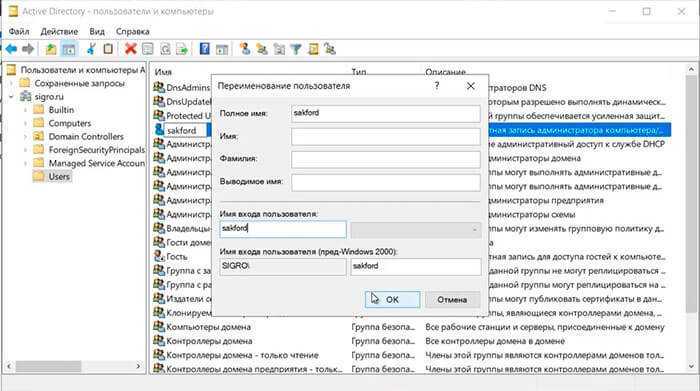
Task: Click the SIGRO\ domain field
Action: click(283, 267)
